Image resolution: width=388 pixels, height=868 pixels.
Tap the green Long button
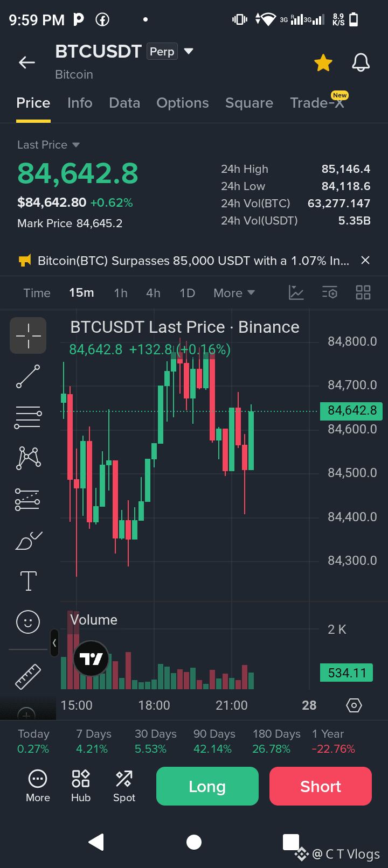click(207, 786)
